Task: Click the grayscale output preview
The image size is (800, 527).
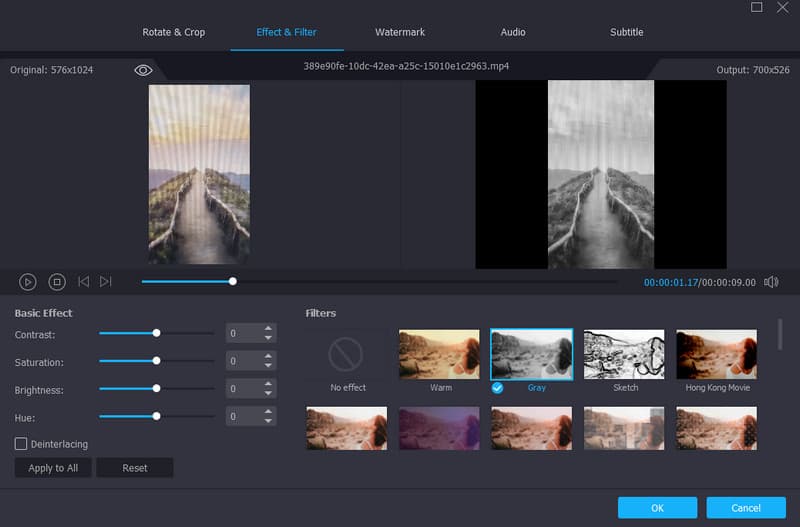Action: [601, 174]
